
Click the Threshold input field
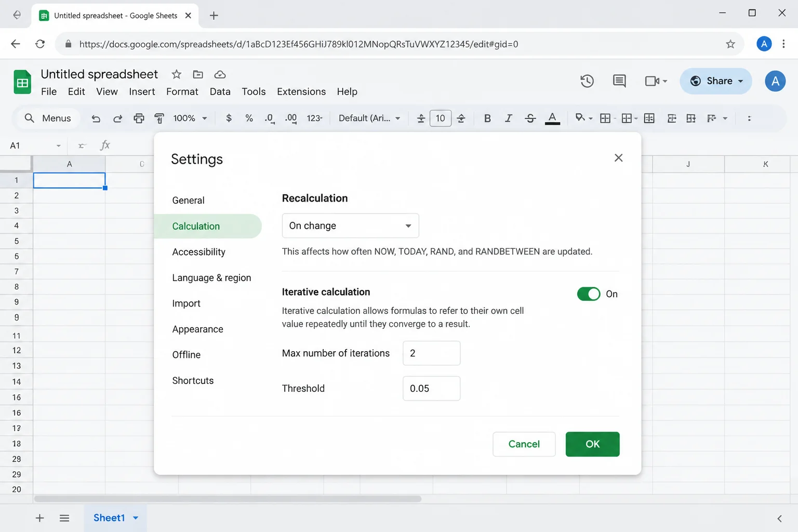tap(431, 389)
